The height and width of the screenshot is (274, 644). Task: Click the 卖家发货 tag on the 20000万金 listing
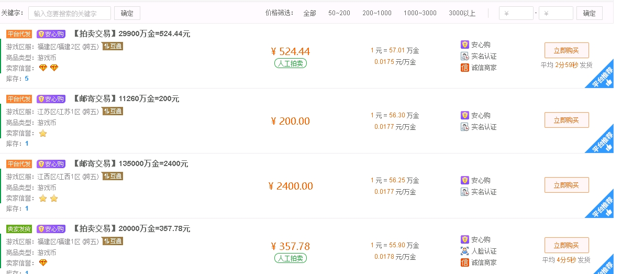pos(19,229)
